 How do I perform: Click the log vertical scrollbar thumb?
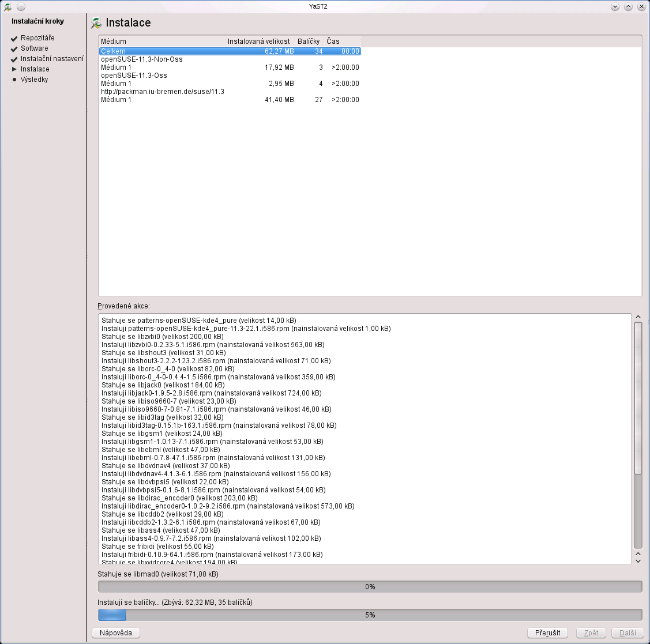pyautogui.click(x=638, y=398)
